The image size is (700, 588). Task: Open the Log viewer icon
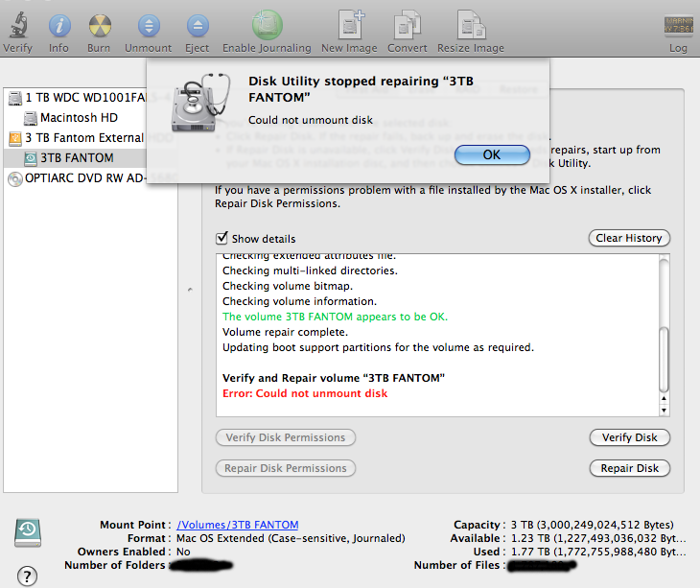tap(679, 25)
